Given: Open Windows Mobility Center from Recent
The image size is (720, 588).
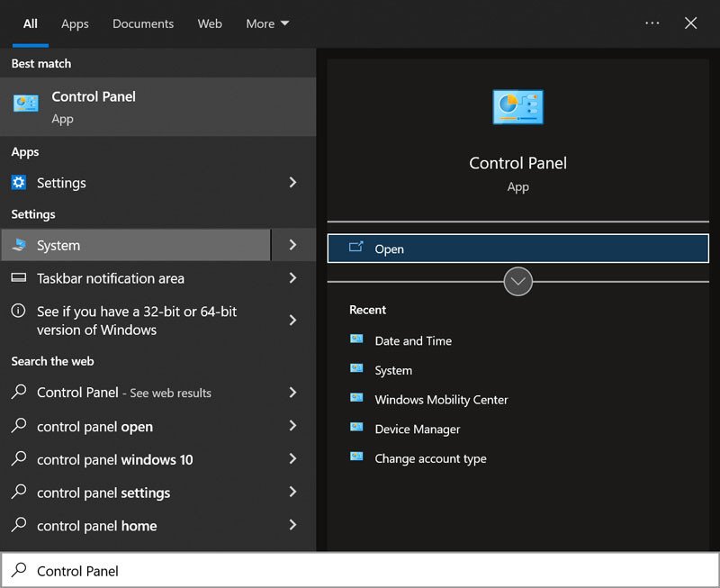Looking at the screenshot, I should pos(441,399).
